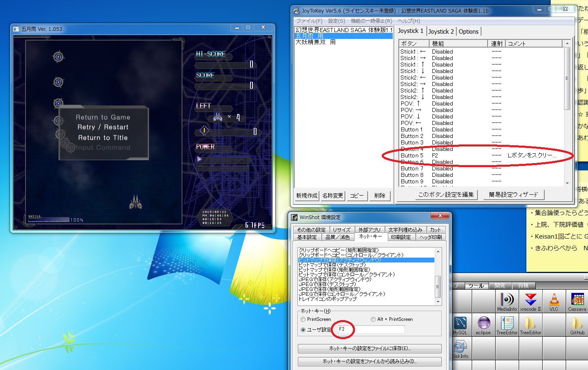Launch the MediaInfo launcher icon
This screenshot has height=370, width=588.
[507, 302]
